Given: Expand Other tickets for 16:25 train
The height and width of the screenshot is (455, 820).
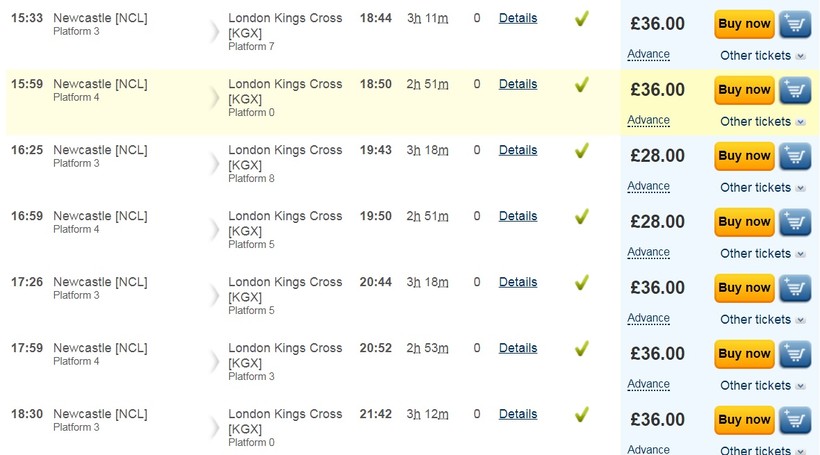Looking at the screenshot, I should [762, 188].
